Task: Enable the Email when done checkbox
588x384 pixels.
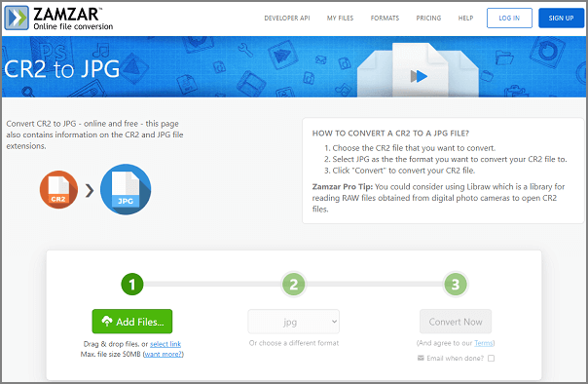Action: 491,358
